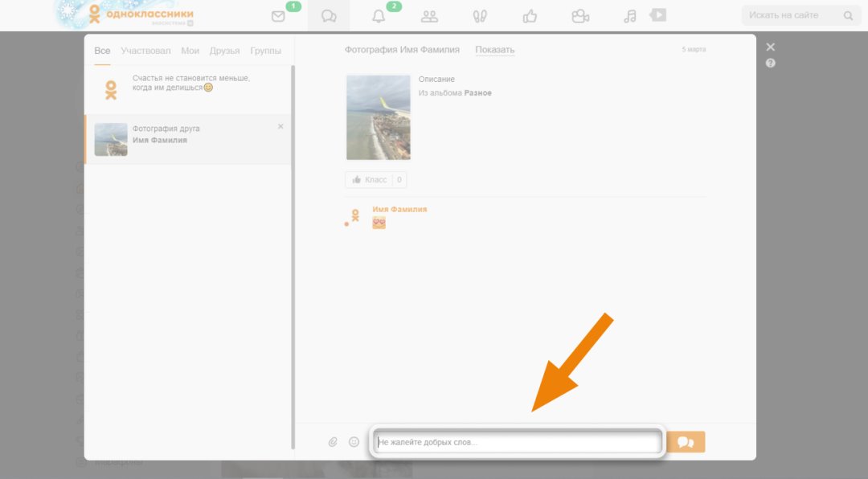Image resolution: width=868 pixels, height=479 pixels.
Task: Click the paperclip attach icon
Action: pos(333,442)
